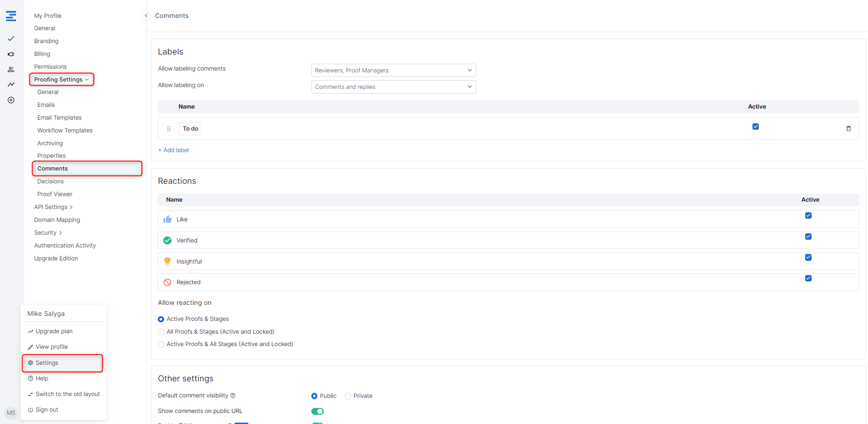Click the Add label link

click(x=174, y=150)
